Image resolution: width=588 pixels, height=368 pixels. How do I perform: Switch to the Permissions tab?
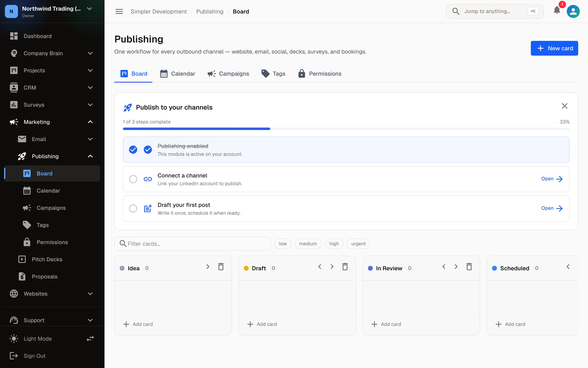click(320, 74)
